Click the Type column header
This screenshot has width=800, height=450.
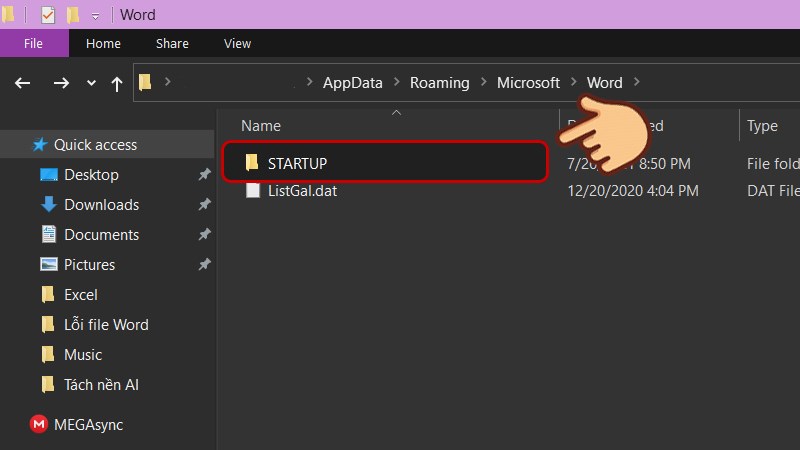tap(762, 126)
